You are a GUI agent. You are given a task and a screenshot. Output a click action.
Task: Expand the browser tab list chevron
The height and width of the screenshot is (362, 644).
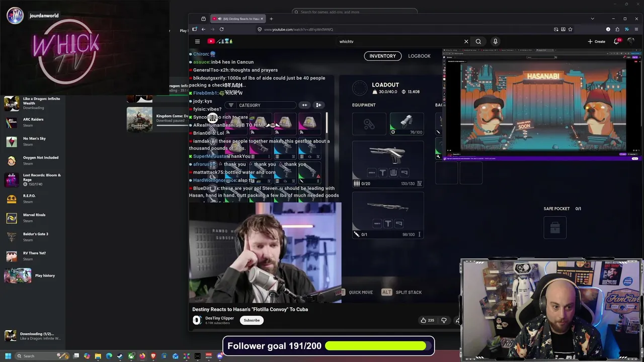[x=592, y=19]
